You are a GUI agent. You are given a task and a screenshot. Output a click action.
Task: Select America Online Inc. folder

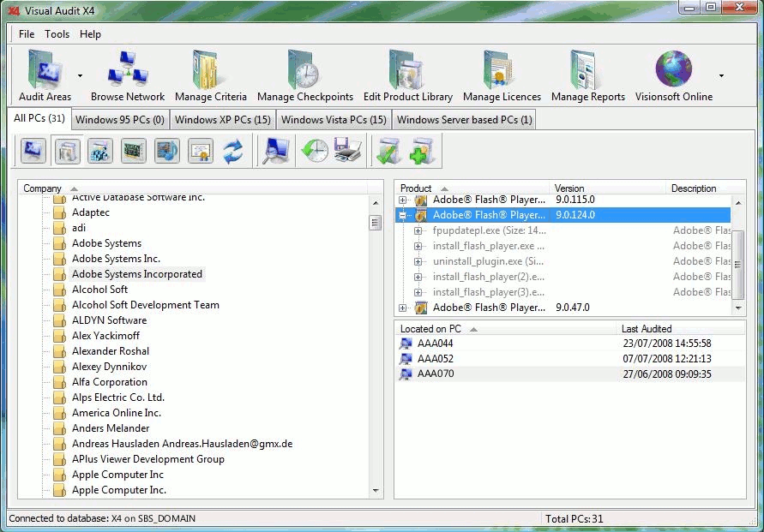(x=117, y=413)
